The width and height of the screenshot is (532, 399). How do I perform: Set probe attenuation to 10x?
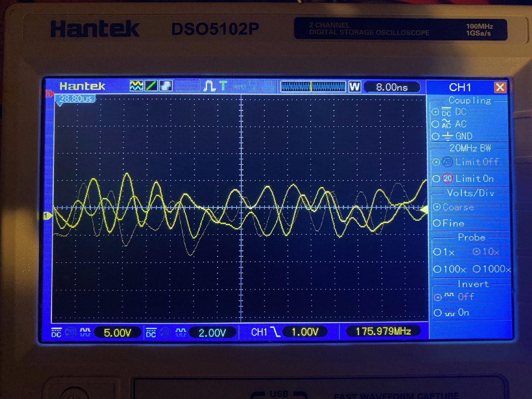(x=477, y=252)
